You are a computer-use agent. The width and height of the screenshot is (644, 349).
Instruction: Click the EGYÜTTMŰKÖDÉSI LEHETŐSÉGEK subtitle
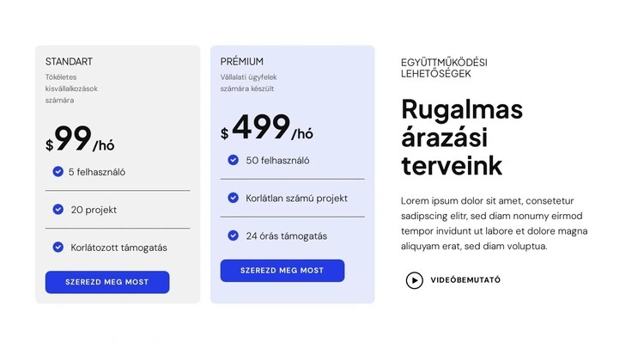444,68
